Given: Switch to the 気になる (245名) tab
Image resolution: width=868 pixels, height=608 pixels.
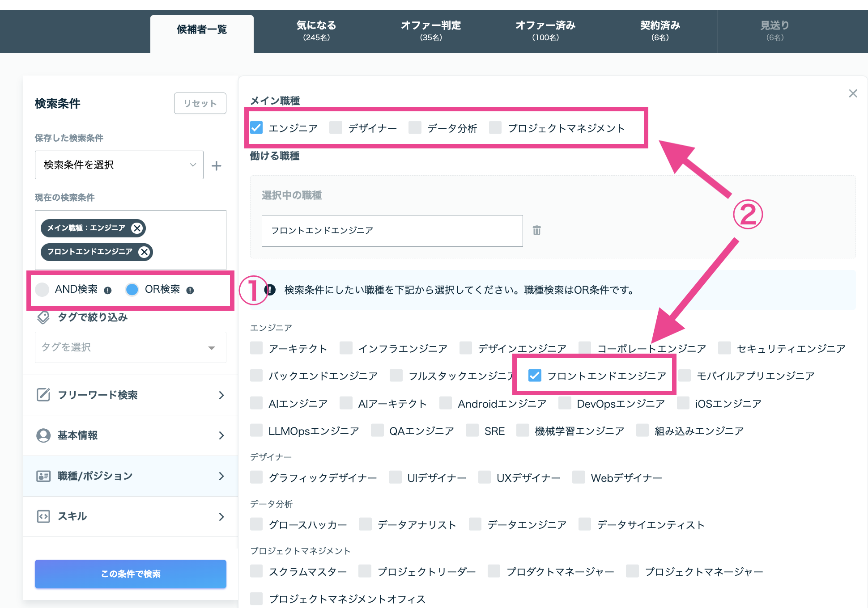Looking at the screenshot, I should click(316, 30).
